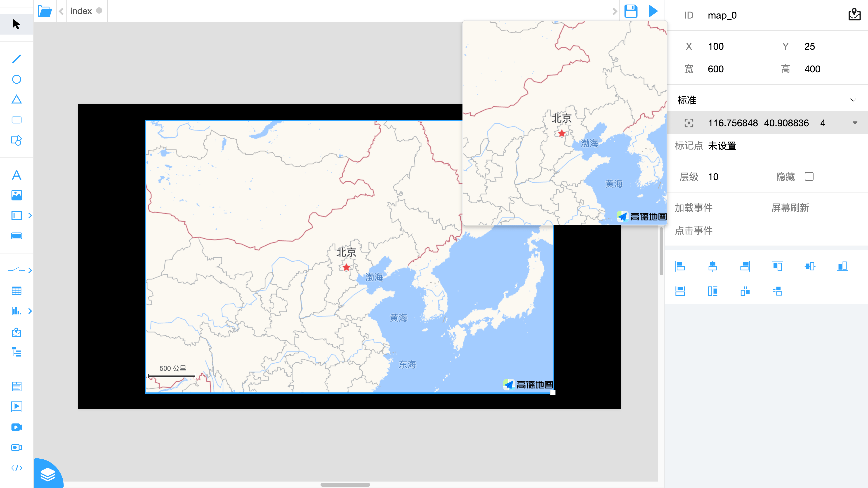Run preview with play button
The height and width of the screenshot is (488, 868).
coord(653,11)
